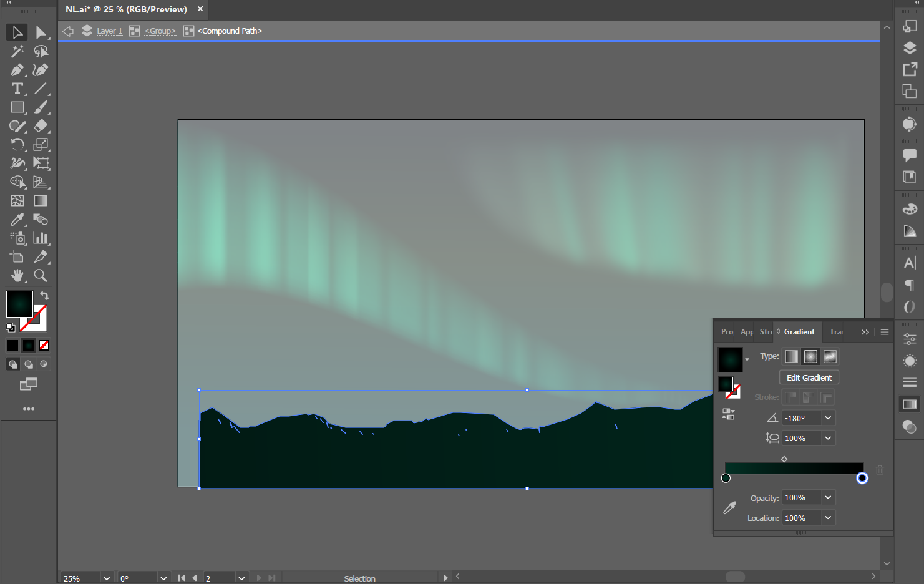The width and height of the screenshot is (924, 584).
Task: Choose the Mesh tool
Action: tap(17, 201)
